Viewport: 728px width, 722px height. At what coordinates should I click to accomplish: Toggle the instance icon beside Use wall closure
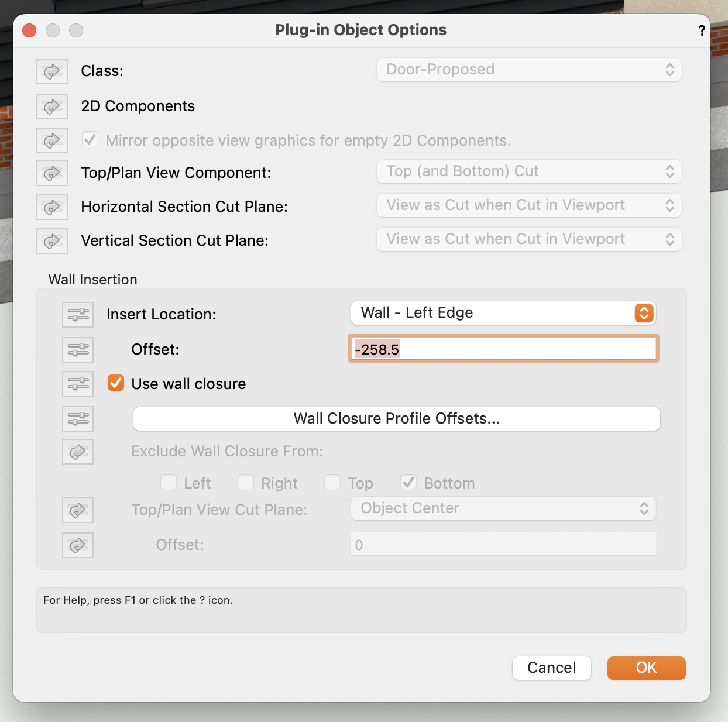(78, 384)
